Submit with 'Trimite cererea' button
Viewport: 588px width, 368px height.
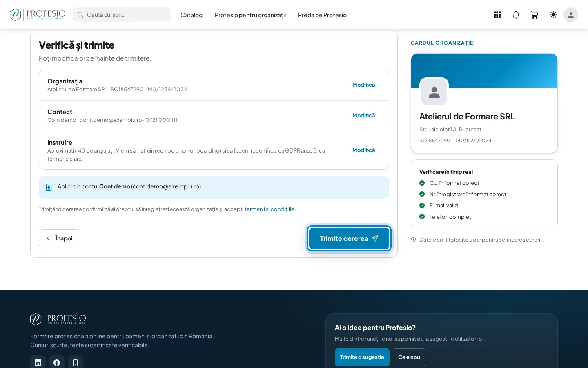click(349, 238)
